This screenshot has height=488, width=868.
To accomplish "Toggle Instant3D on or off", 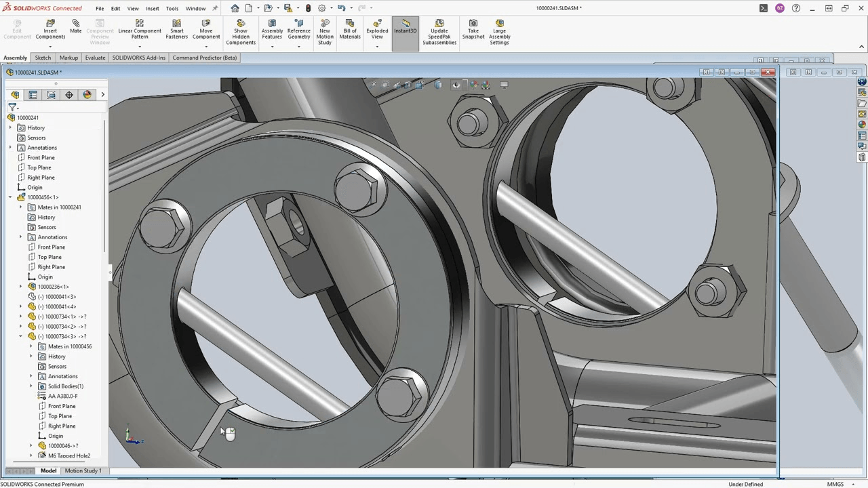I will pos(405,30).
